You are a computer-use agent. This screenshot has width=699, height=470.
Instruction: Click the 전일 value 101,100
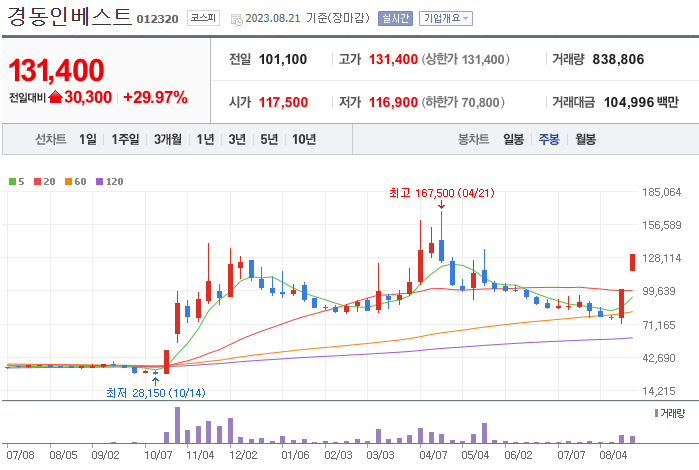click(x=283, y=59)
